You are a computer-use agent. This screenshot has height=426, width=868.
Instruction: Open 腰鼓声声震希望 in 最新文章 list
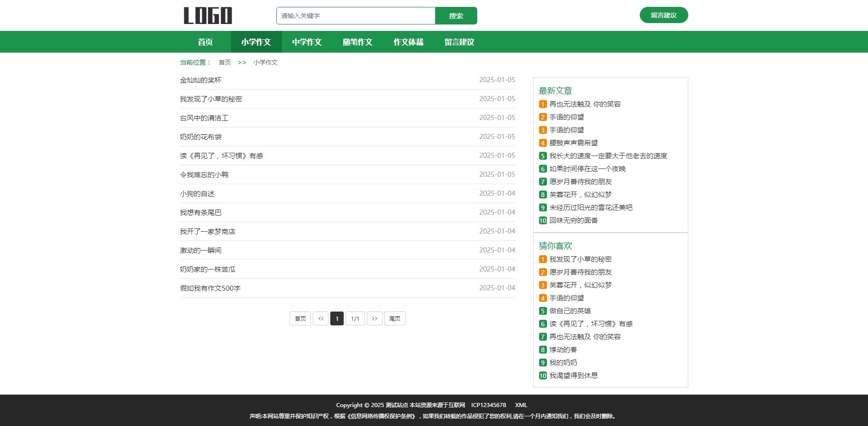(x=573, y=143)
